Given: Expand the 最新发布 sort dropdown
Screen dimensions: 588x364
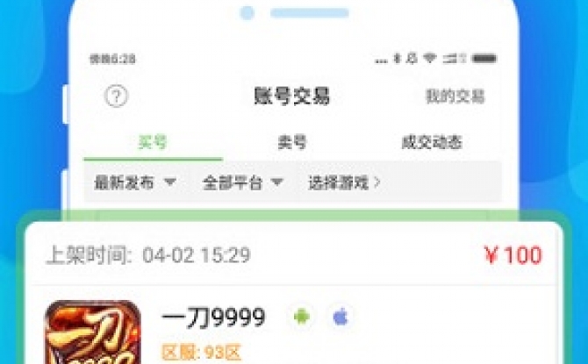Looking at the screenshot, I should coord(135,182).
